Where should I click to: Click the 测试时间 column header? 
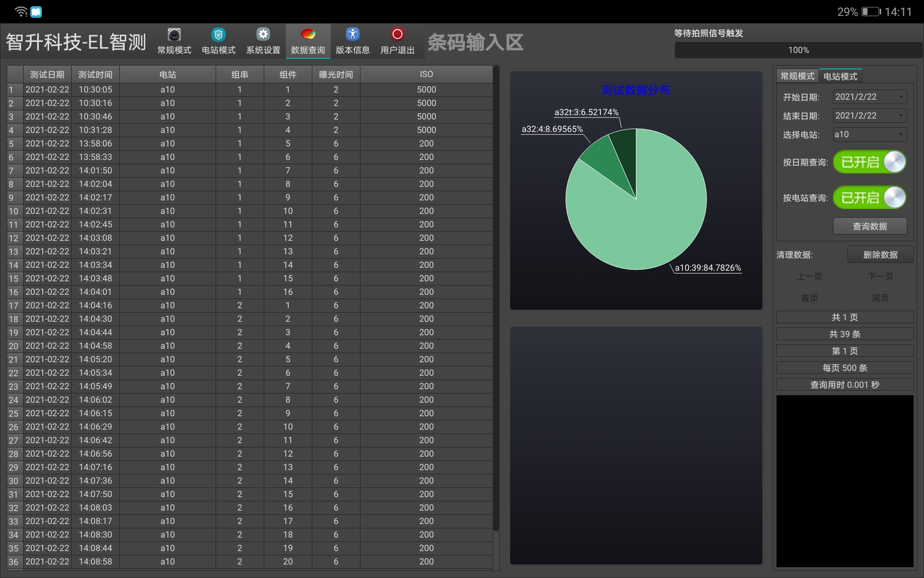point(95,75)
